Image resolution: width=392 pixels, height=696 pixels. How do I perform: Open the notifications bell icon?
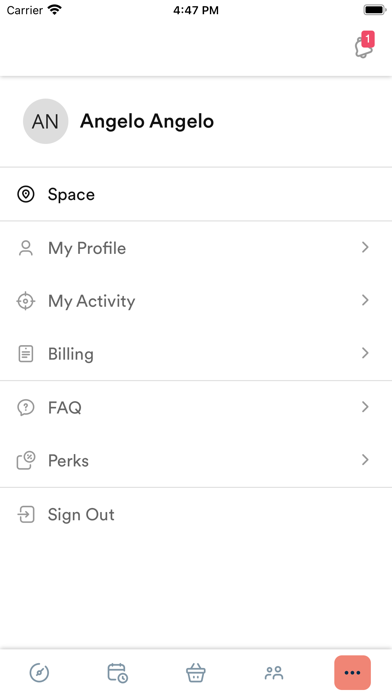pyautogui.click(x=364, y=45)
